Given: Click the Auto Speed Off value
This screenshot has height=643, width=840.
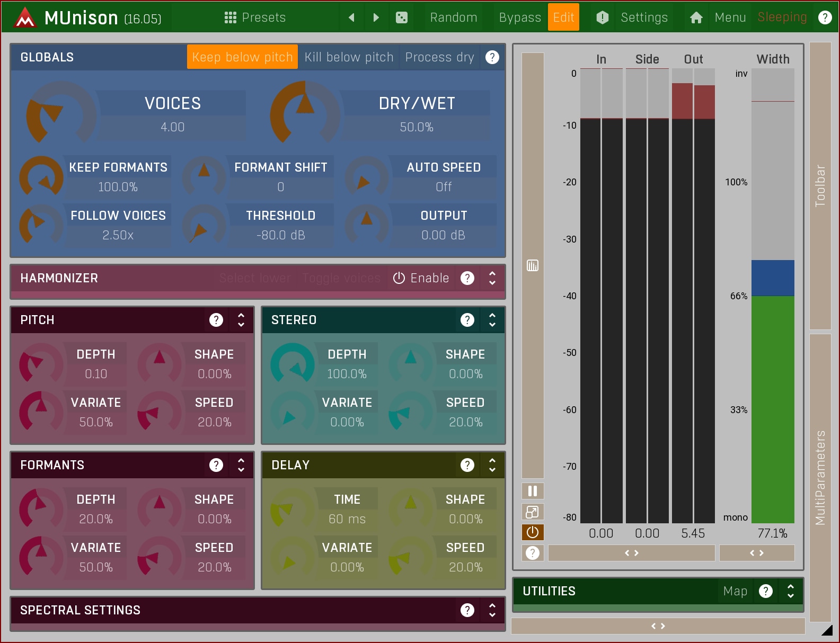Looking at the screenshot, I should pyautogui.click(x=444, y=187).
